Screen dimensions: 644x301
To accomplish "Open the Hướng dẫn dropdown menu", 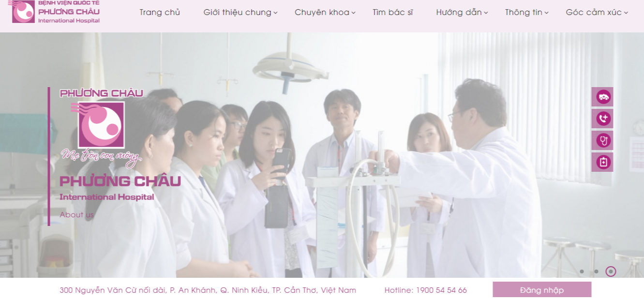I will pyautogui.click(x=462, y=13).
